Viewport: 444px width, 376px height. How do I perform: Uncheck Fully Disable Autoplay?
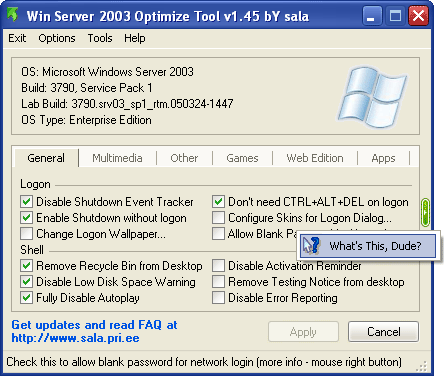(x=26, y=298)
